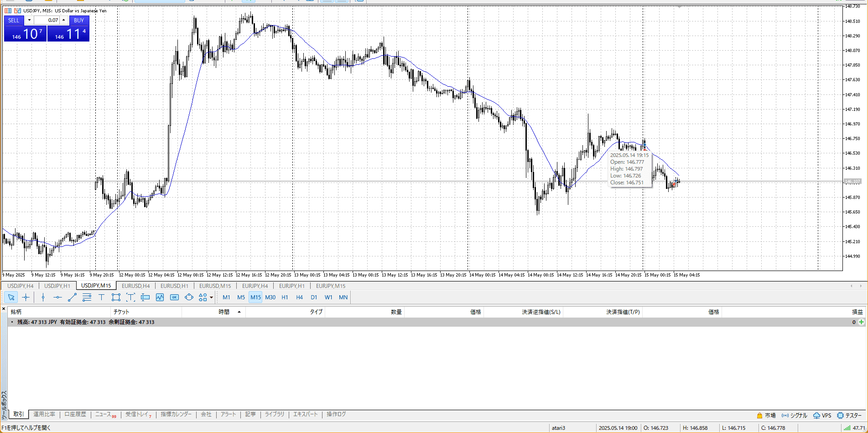868x433 pixels.
Task: Select the crosshair tool
Action: click(26, 297)
